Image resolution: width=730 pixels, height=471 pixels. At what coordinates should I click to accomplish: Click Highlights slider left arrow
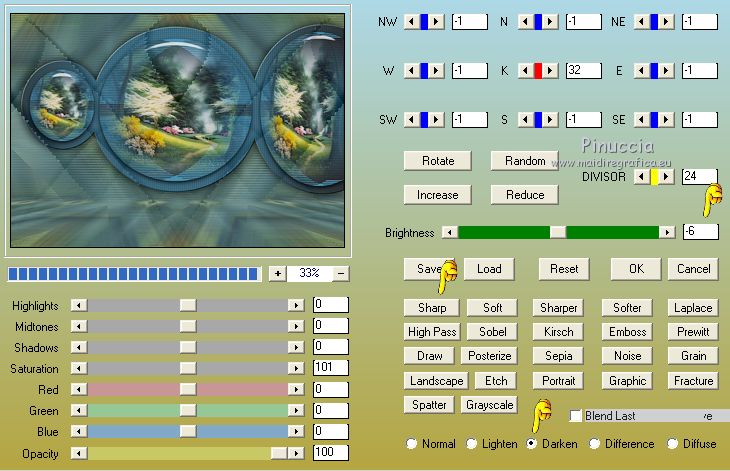coord(79,305)
